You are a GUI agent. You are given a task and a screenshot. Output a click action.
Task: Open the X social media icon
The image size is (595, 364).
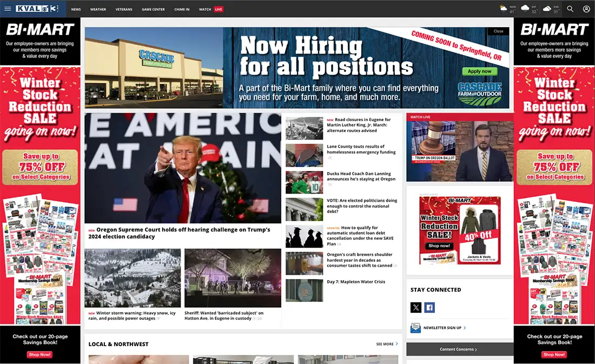[x=416, y=307]
